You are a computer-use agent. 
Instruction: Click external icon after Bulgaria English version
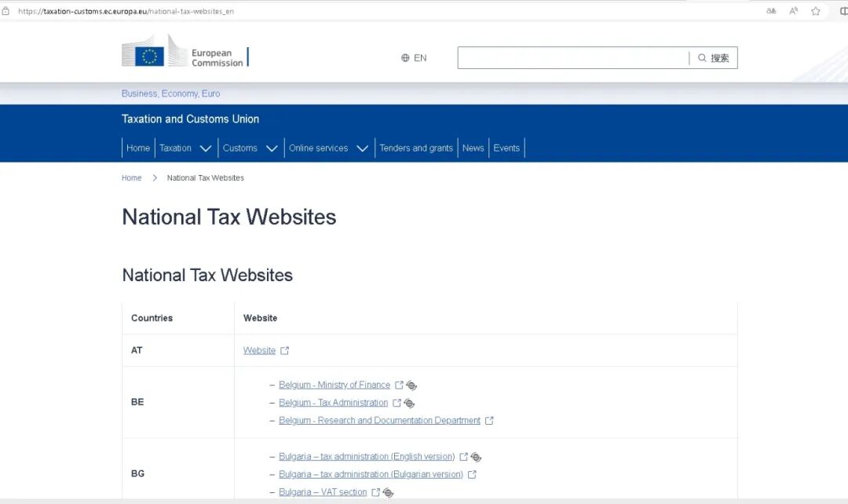pyautogui.click(x=463, y=457)
